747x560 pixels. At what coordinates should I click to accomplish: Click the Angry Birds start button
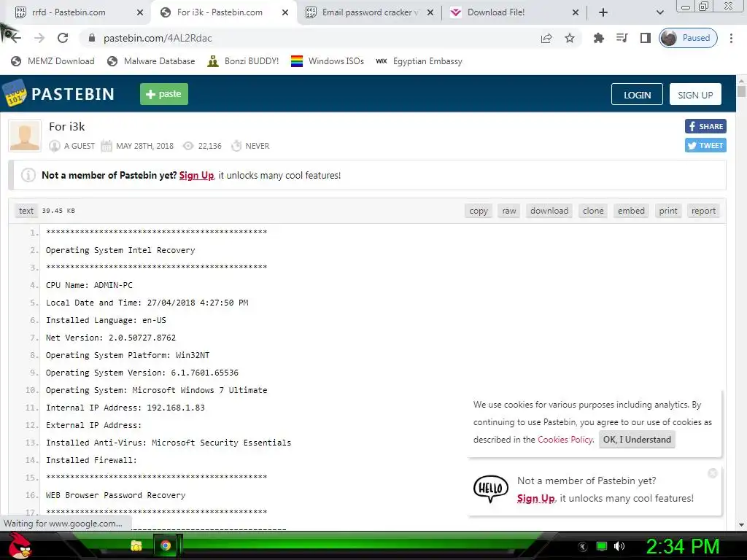click(x=20, y=545)
